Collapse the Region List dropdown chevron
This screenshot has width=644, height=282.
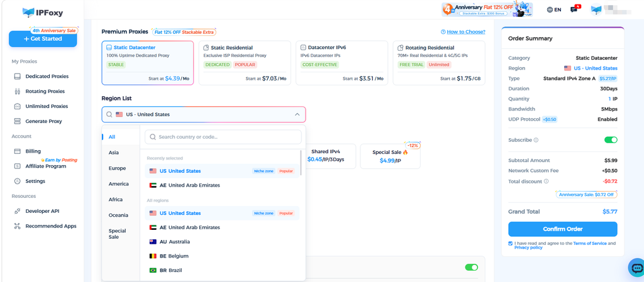pyautogui.click(x=297, y=114)
